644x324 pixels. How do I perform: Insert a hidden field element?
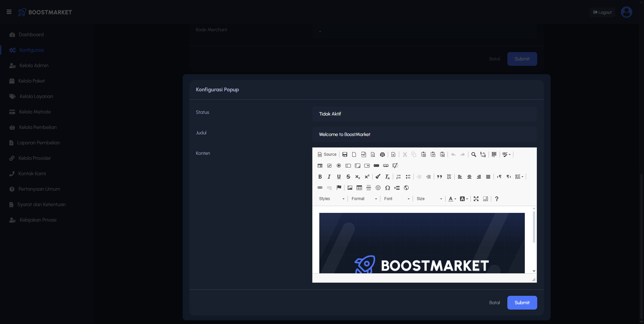coord(395,166)
